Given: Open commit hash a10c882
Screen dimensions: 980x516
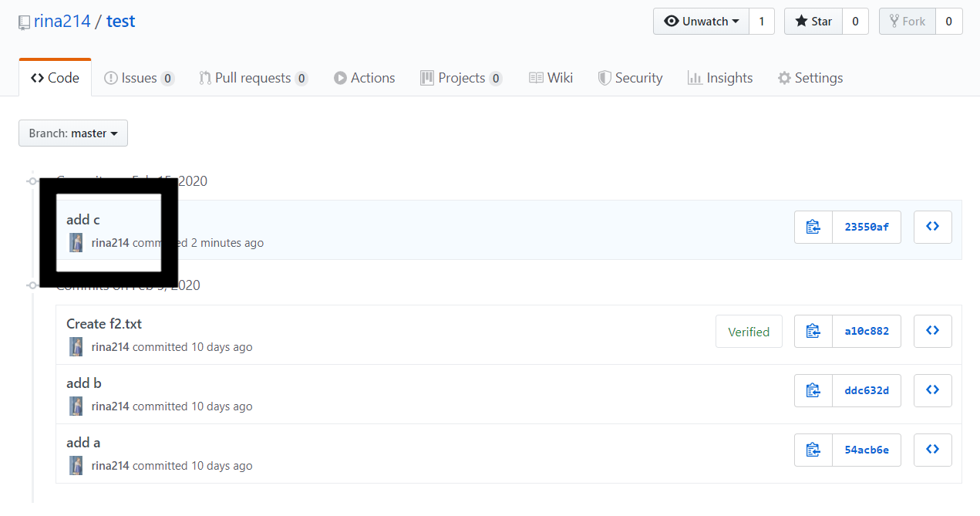Looking at the screenshot, I should pyautogui.click(x=867, y=331).
